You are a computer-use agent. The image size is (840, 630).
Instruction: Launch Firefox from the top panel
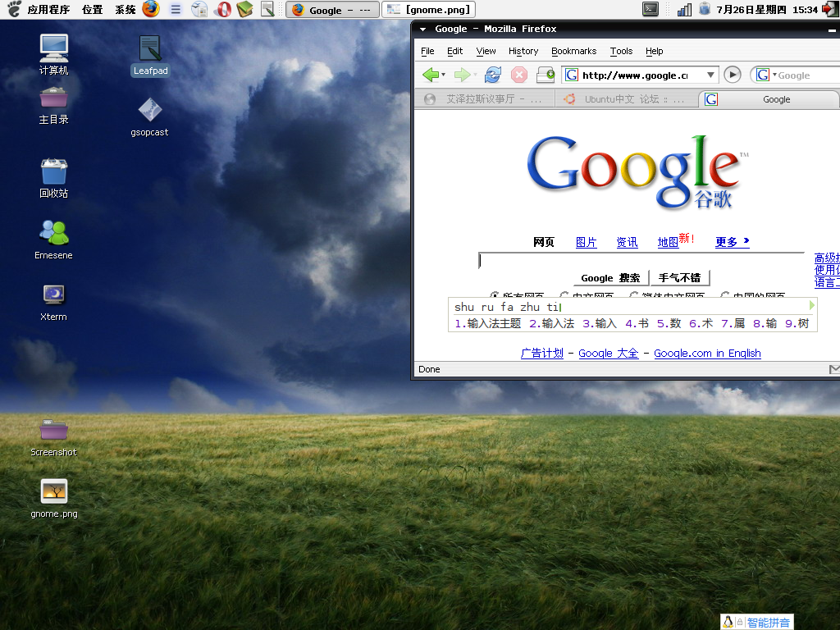click(x=151, y=9)
